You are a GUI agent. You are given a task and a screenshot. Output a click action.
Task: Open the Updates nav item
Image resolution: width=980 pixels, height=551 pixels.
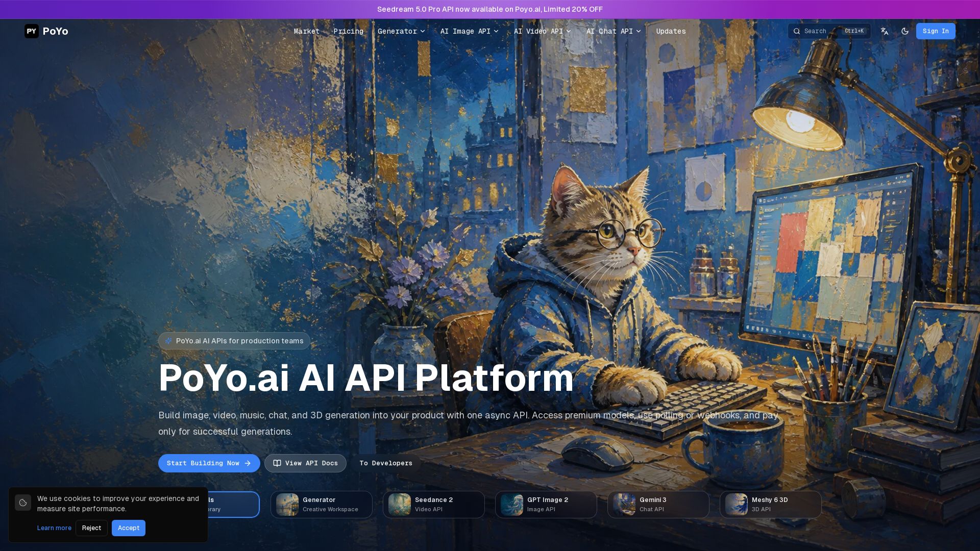pos(671,31)
